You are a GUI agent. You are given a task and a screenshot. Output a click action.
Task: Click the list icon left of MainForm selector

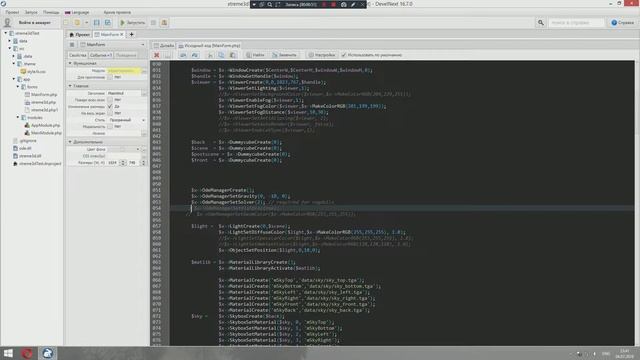click(x=72, y=44)
